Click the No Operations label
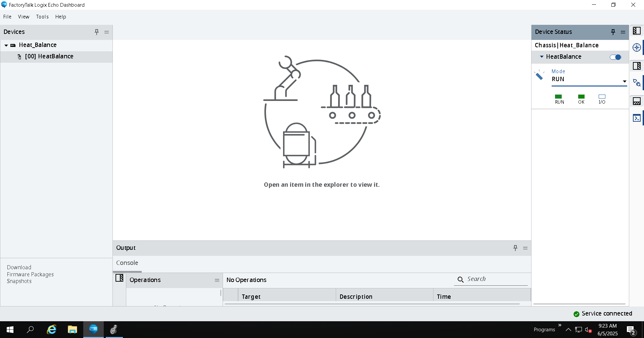Image resolution: width=644 pixels, height=338 pixels. 246,280
